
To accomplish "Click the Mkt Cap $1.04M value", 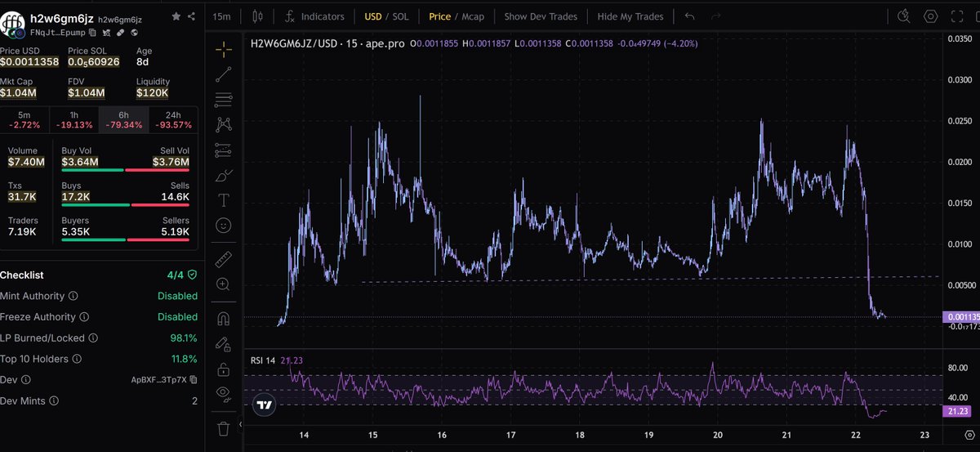I will point(18,93).
